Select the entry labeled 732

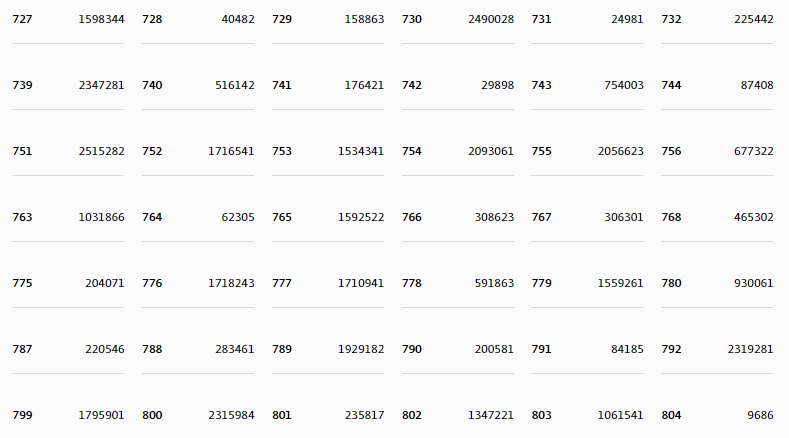tap(717, 20)
